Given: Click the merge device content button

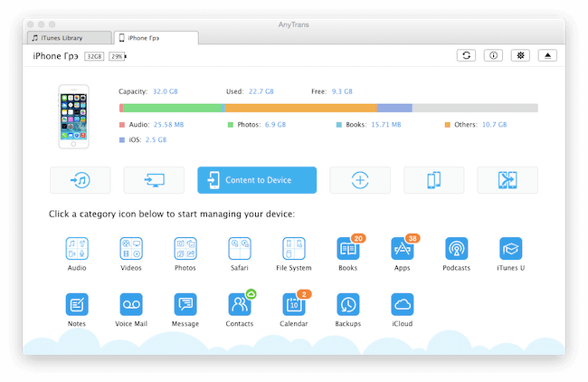Looking at the screenshot, I should [x=507, y=180].
